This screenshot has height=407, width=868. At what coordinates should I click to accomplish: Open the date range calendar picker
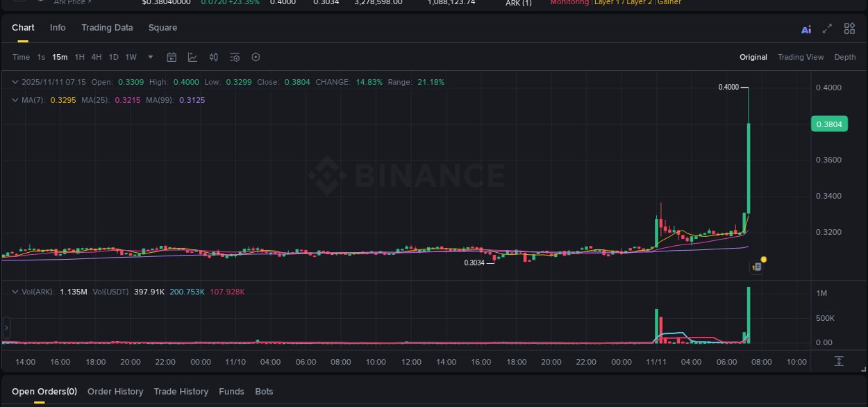pos(172,57)
